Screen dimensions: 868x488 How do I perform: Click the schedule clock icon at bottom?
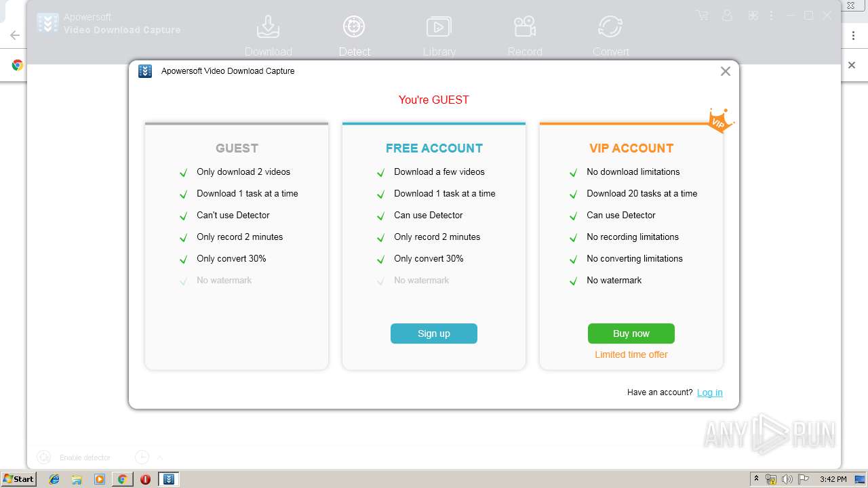pos(141,457)
